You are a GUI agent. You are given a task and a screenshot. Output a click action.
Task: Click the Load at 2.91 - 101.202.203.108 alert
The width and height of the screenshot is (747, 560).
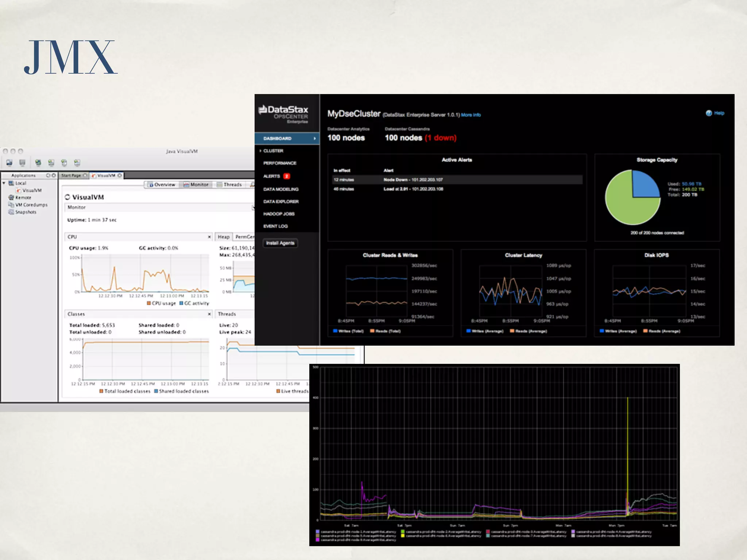point(413,189)
